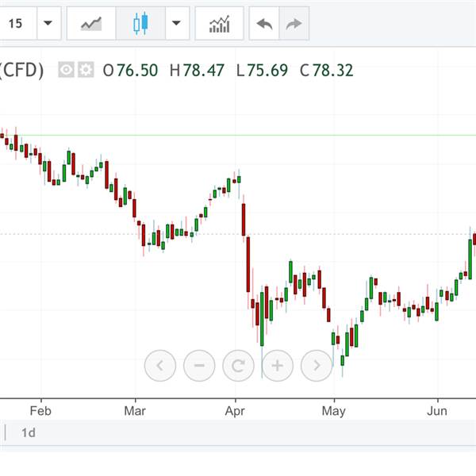The image size is (476, 476).
Task: Click the Feb label on time axis
Action: (x=40, y=411)
